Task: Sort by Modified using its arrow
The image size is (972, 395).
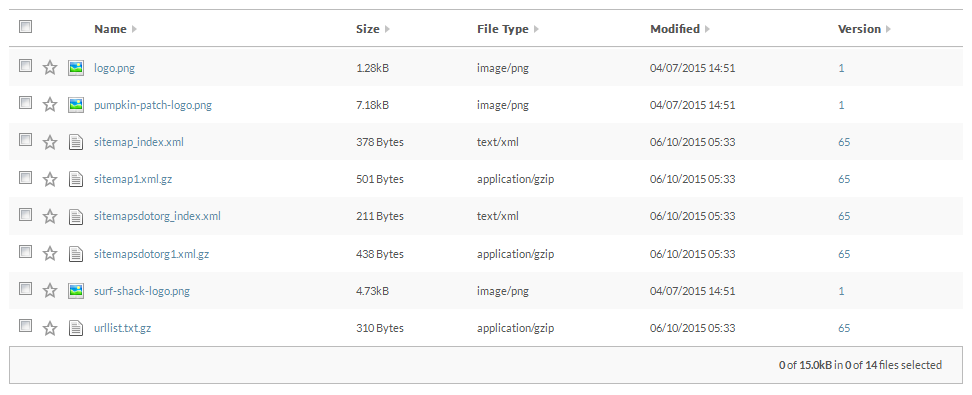Action: pos(707,29)
